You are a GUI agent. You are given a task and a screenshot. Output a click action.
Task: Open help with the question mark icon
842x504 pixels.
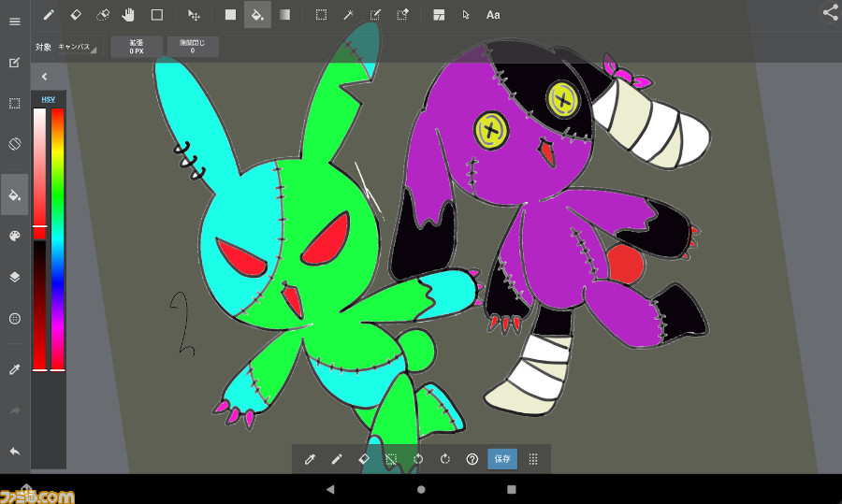tap(472, 459)
